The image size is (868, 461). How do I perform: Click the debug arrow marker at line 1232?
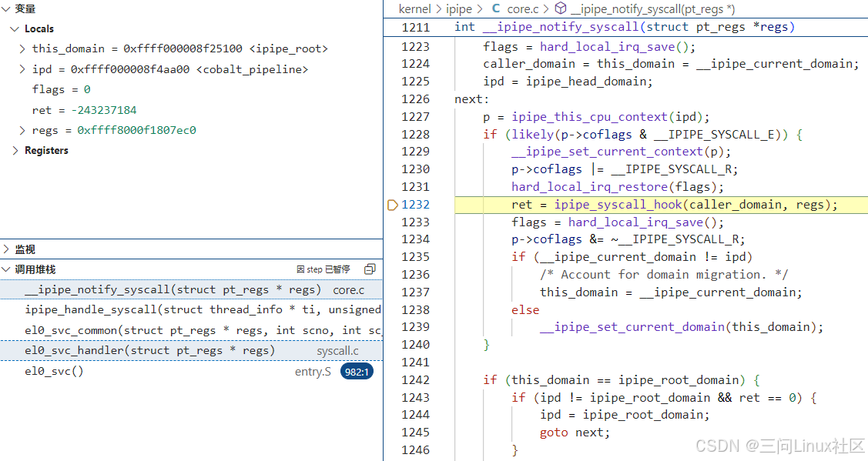point(393,205)
